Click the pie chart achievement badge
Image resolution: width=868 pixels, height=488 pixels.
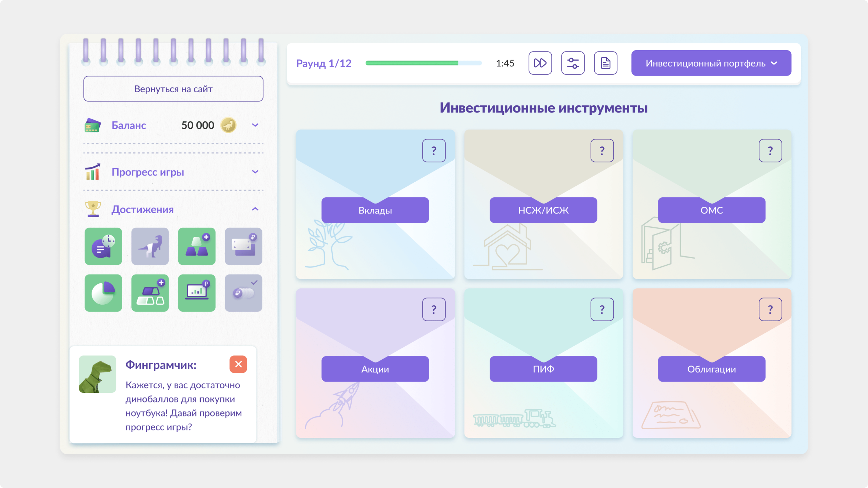[x=103, y=293]
